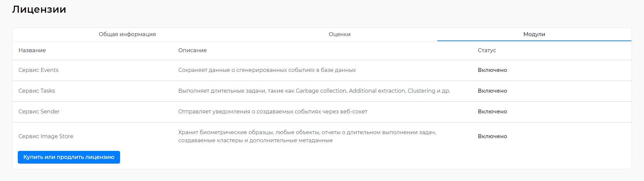Select the Модули tab
This screenshot has width=644, height=181.
(x=534, y=34)
